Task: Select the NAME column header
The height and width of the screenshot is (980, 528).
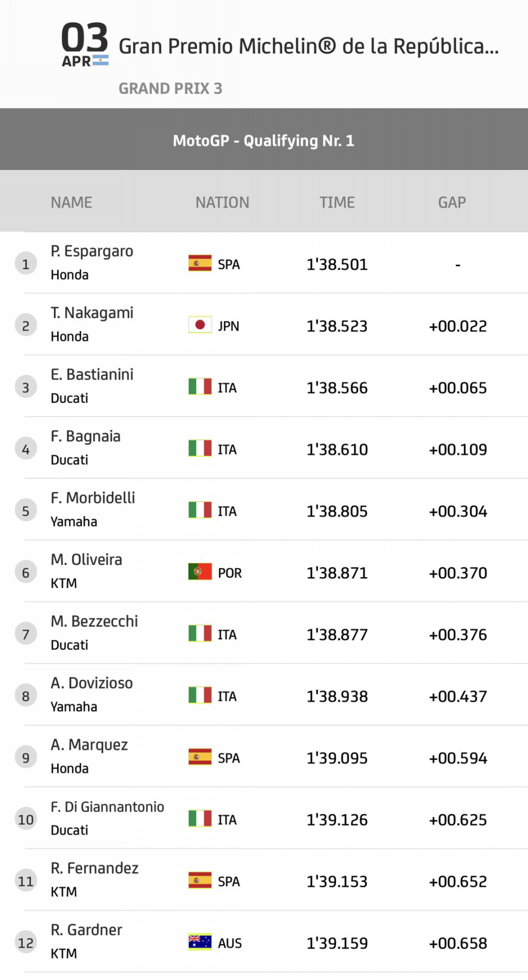Action: tap(71, 202)
